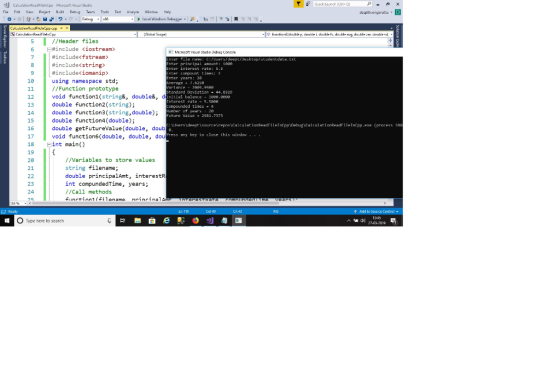The image size is (560, 373).
Task: Open the Debug menu
Action: pyautogui.click(x=75, y=12)
